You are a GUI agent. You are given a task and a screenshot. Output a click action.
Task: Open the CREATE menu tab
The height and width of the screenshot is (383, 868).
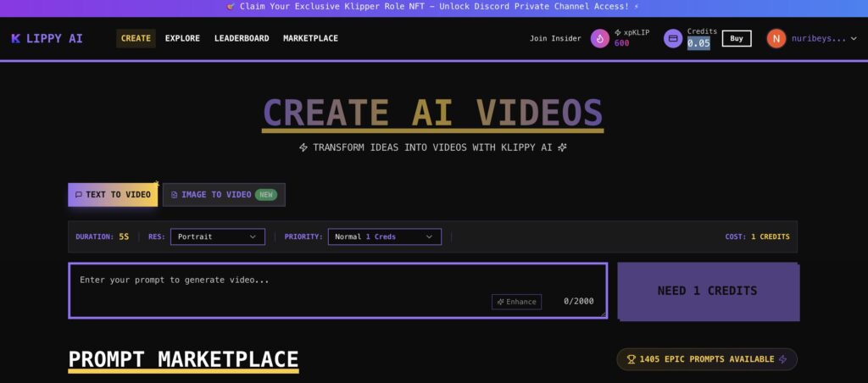click(136, 38)
